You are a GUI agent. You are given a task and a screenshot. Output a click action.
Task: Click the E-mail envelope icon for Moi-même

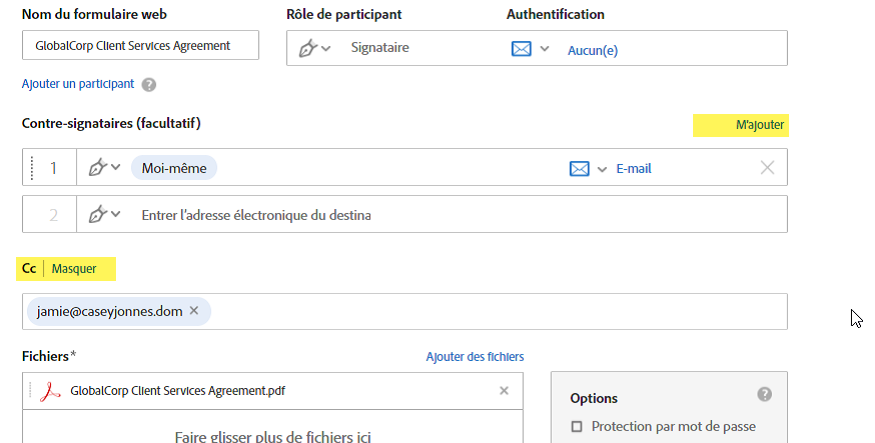point(579,168)
